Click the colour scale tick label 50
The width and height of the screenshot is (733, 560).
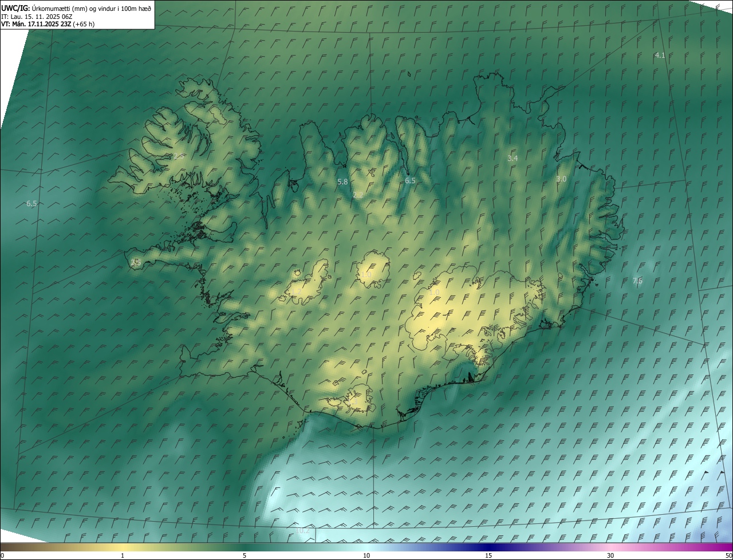(728, 556)
